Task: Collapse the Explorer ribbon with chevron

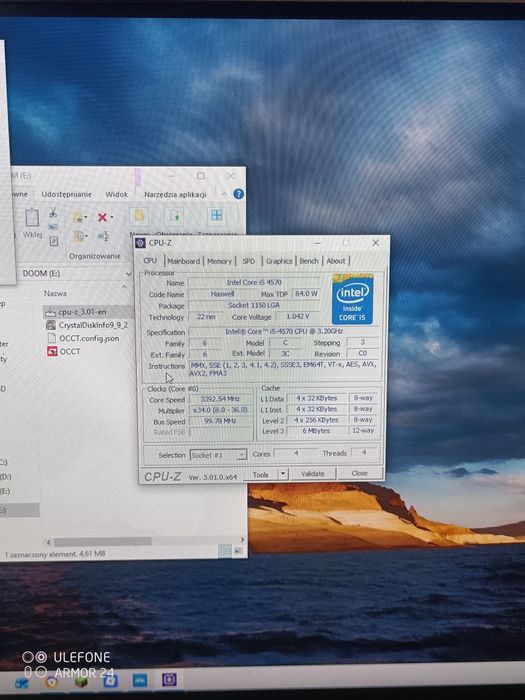Action: [x=224, y=194]
